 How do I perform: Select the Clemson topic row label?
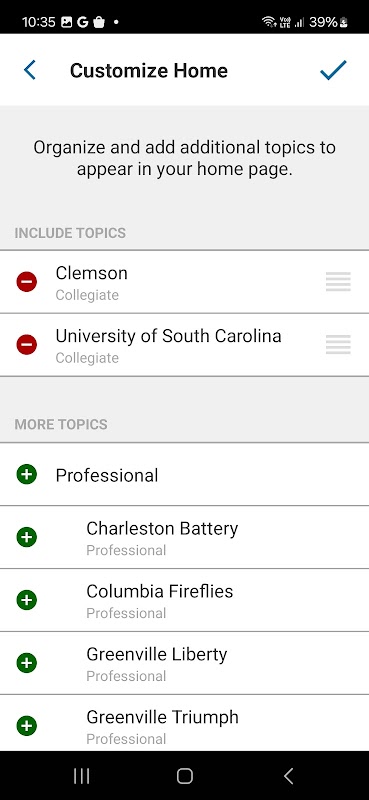[91, 273]
